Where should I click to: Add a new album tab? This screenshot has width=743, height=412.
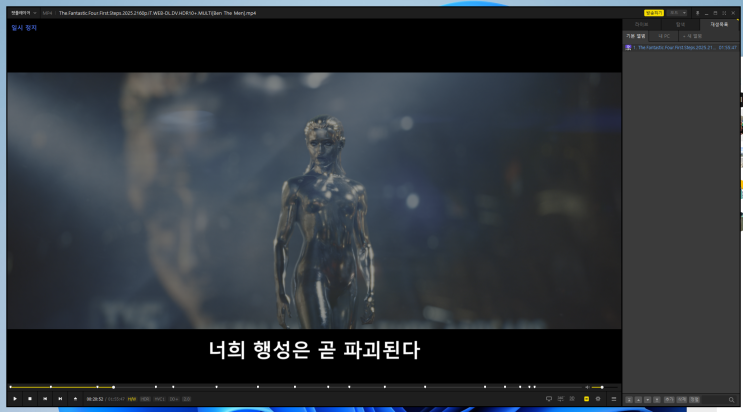[x=692, y=36]
